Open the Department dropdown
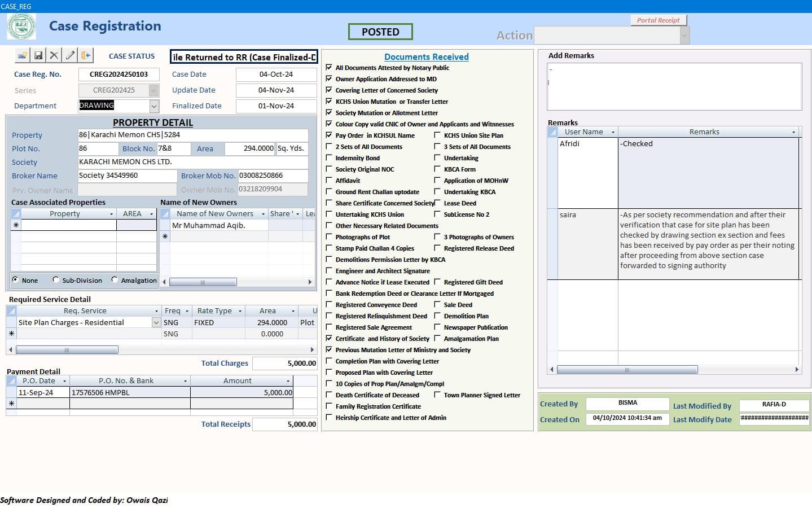This screenshot has width=812, height=508. [x=154, y=106]
